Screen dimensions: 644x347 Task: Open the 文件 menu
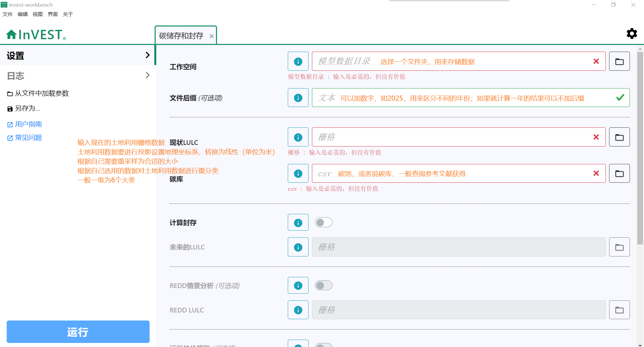[x=7, y=14]
